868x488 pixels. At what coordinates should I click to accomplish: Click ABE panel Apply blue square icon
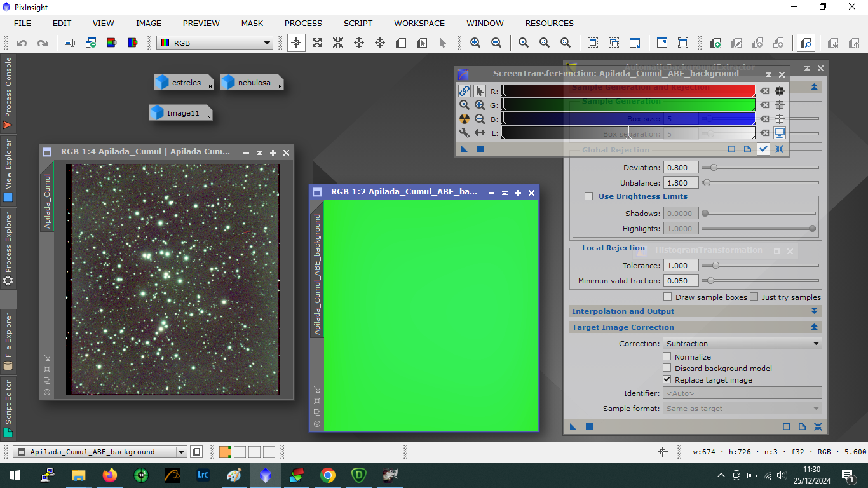point(589,426)
